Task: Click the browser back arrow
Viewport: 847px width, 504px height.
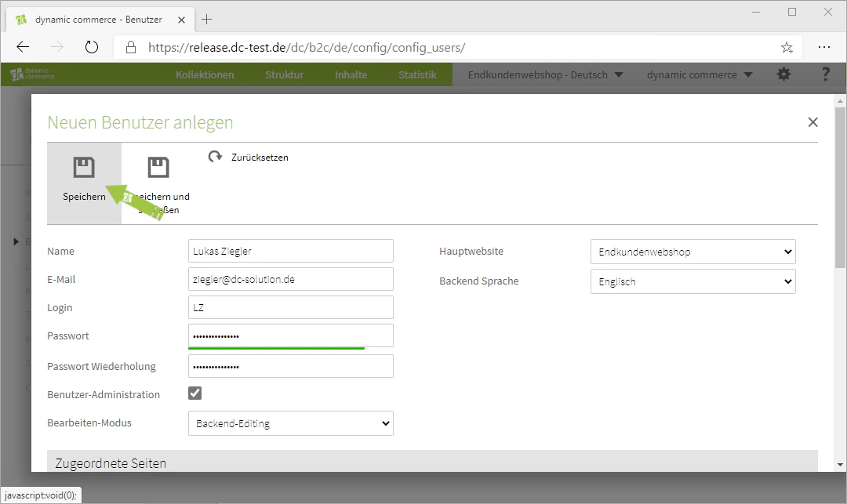Action: pos(23,47)
